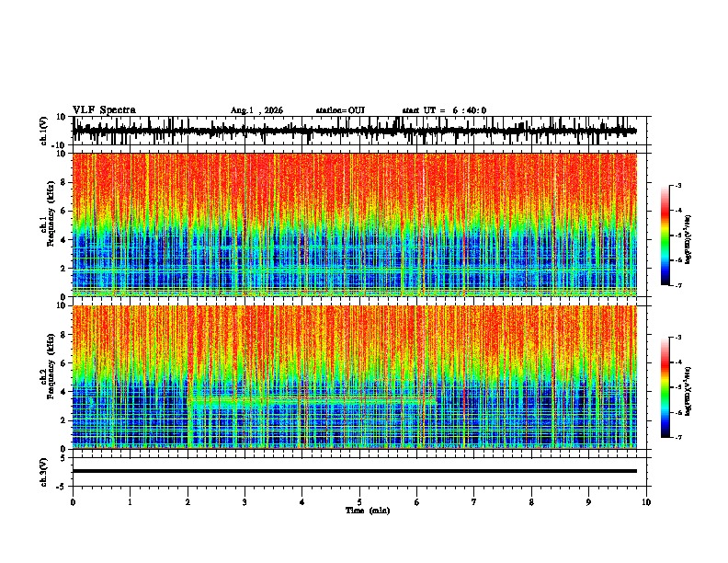Click time axis tick label "8"

(x=531, y=502)
